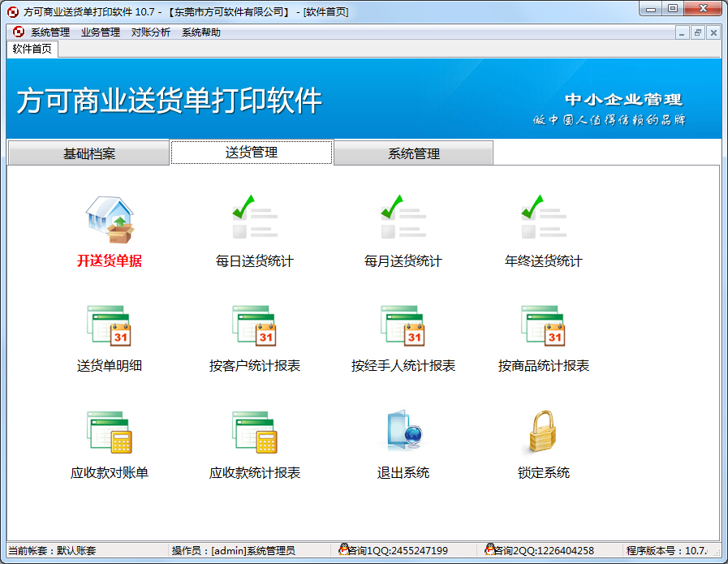Open 每日送货统计 daily statistics icon
The height and width of the screenshot is (564, 728).
point(254,219)
